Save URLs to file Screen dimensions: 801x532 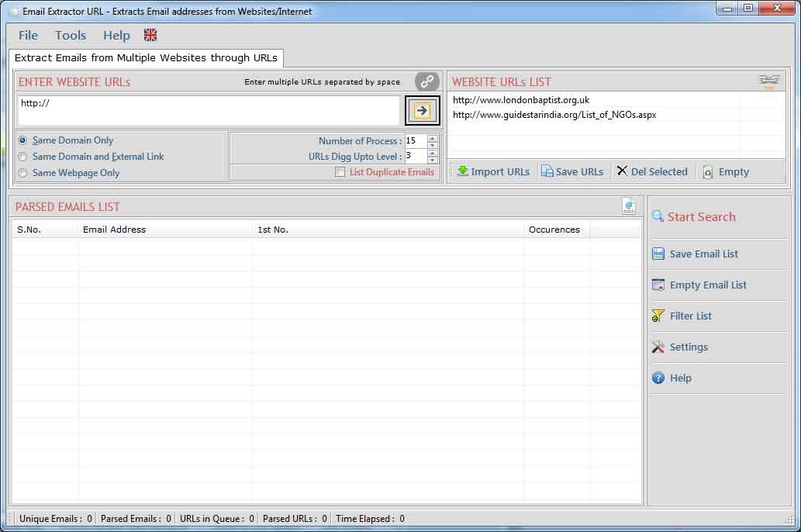pyautogui.click(x=573, y=171)
